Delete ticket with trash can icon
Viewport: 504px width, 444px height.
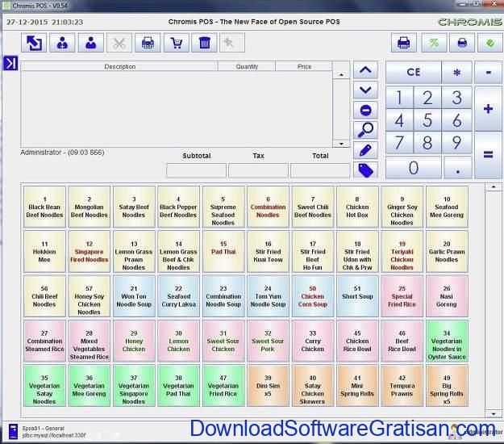(x=205, y=43)
